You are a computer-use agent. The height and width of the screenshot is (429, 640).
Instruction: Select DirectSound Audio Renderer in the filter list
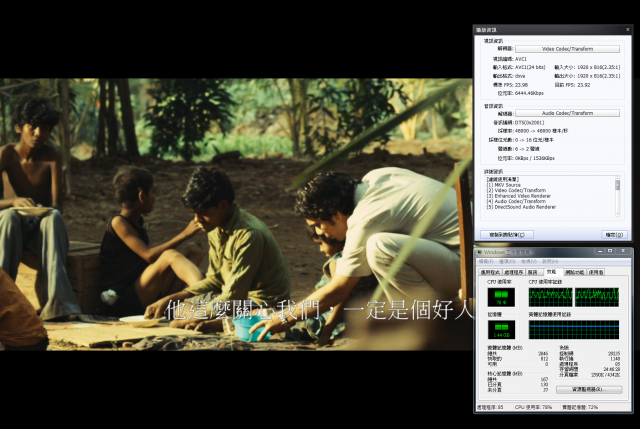pos(521,207)
